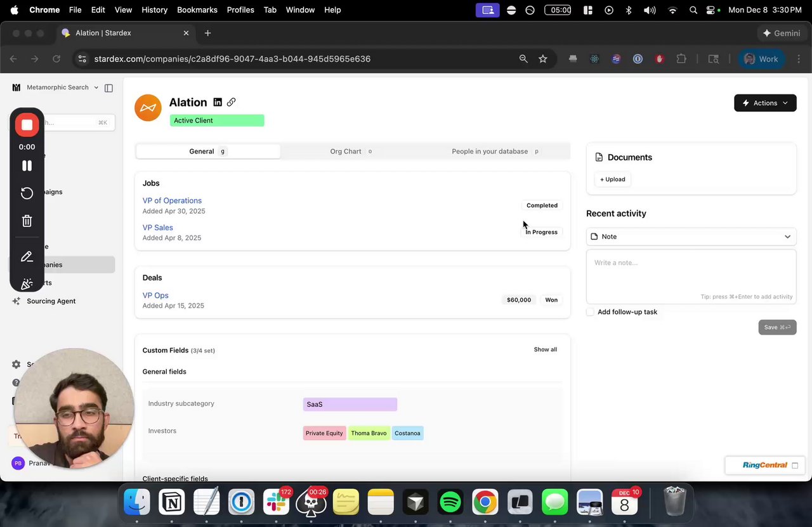
Task: Open Spotify from the Dock
Action: 450,502
